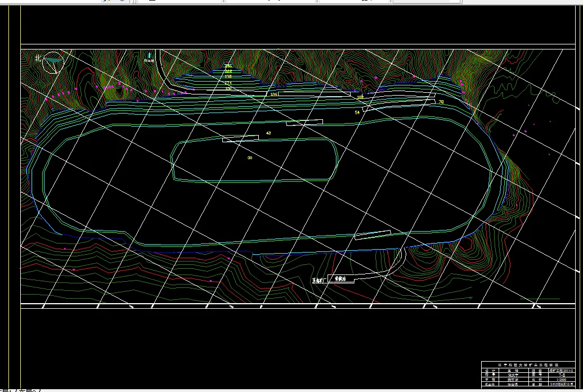Image resolution: width=583 pixels, height=392 pixels.
Task: Click the 1:2000 scale cell in title block
Action: (x=561, y=380)
